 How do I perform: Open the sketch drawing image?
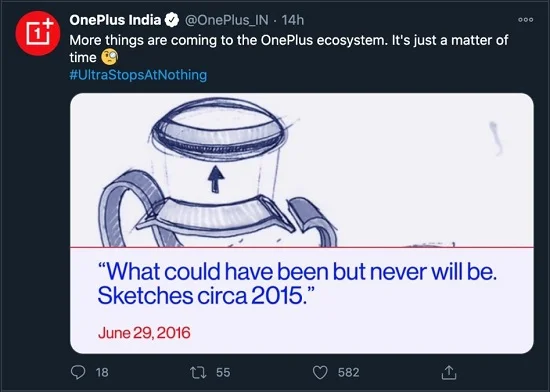point(302,170)
